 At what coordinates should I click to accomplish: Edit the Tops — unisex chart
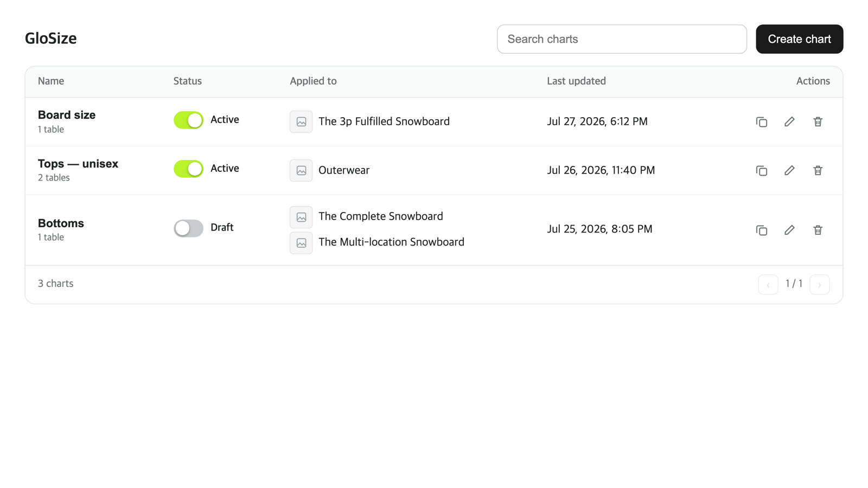coord(790,171)
